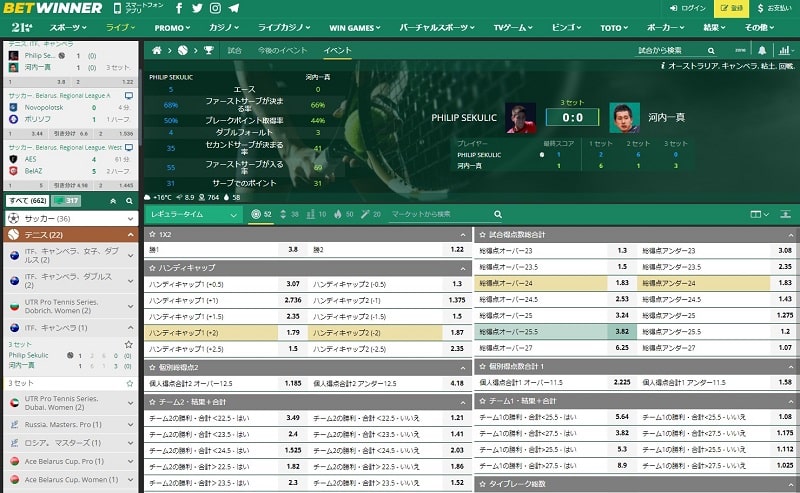
Task: Select the live 317 filter button
Action: pos(66,201)
